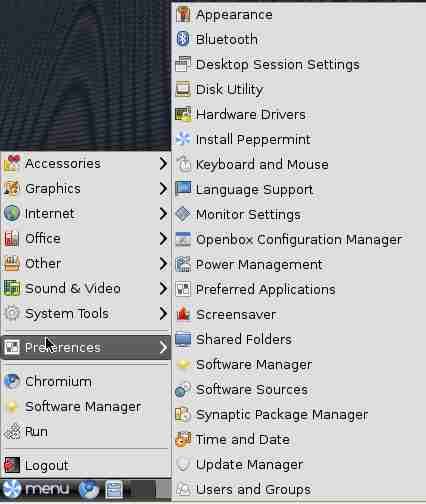Open the System Tools category
The height and width of the screenshot is (504, 426).
pyautogui.click(x=86, y=313)
